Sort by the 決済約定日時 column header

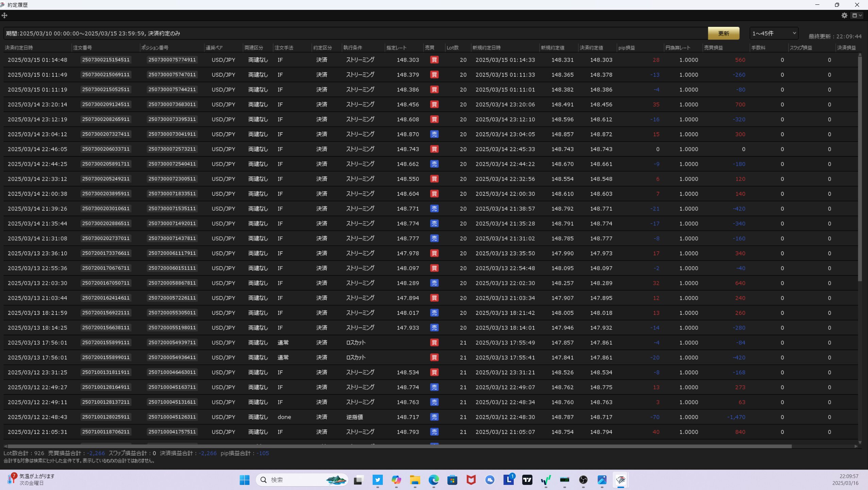coord(19,48)
